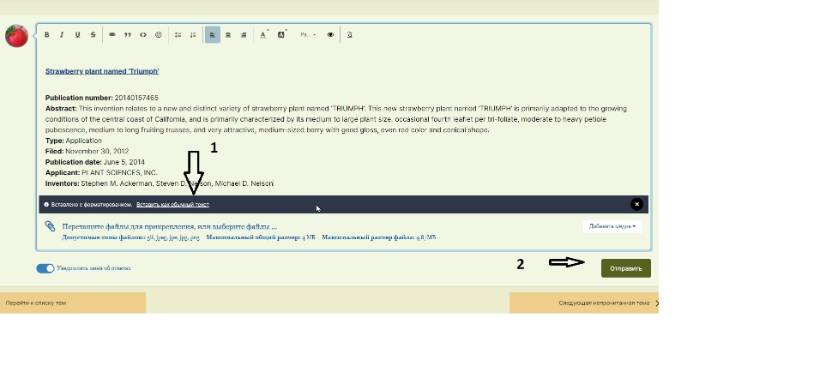Click the green Submit button
The height and width of the screenshot is (372, 820).
tap(626, 268)
